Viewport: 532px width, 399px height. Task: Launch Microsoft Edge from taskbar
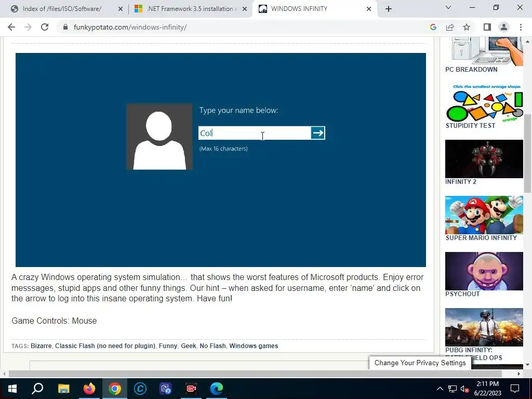[217, 389]
